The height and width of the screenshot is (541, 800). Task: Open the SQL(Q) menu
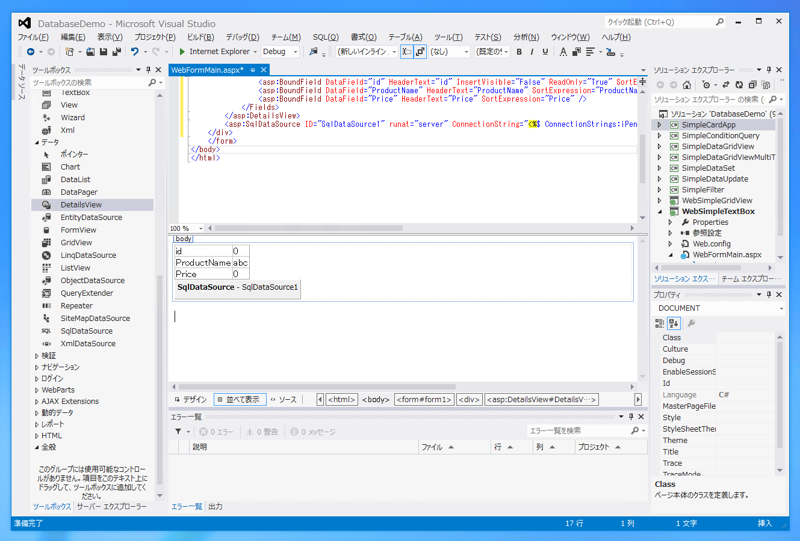coord(326,37)
